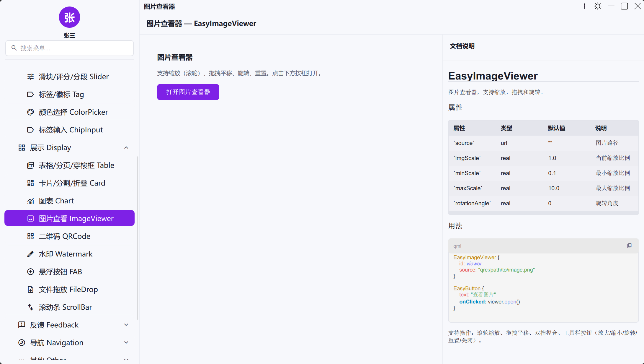Image resolution: width=644 pixels, height=364 pixels.
Task: Click the 打开图片查看器 button
Action: point(188,92)
